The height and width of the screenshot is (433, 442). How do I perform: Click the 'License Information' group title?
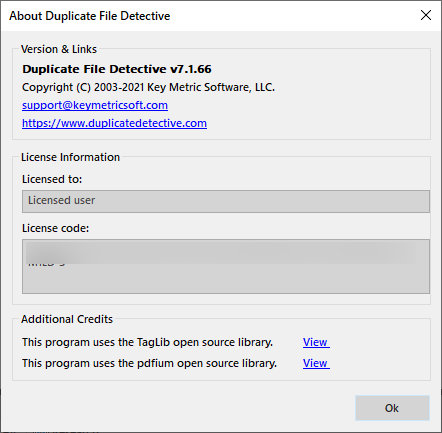pos(70,157)
